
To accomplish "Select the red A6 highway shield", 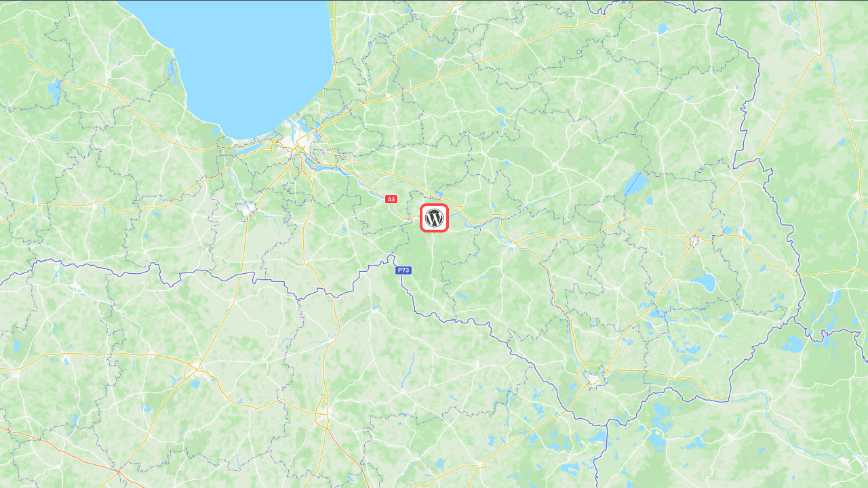I will click(391, 199).
